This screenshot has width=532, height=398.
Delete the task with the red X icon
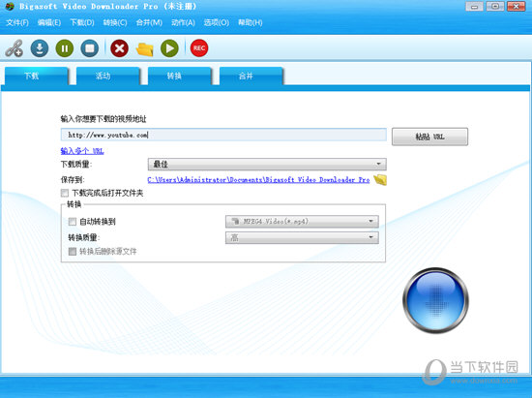point(119,48)
